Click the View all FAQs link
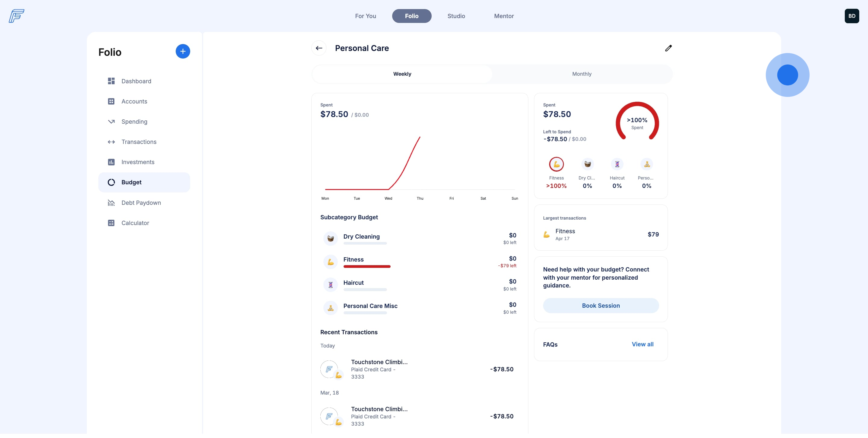The width and height of the screenshot is (868, 438). point(642,344)
